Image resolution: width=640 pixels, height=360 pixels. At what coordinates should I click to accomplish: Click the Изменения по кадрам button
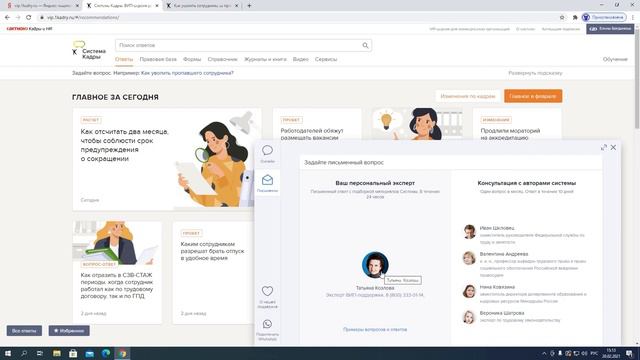[x=468, y=96]
